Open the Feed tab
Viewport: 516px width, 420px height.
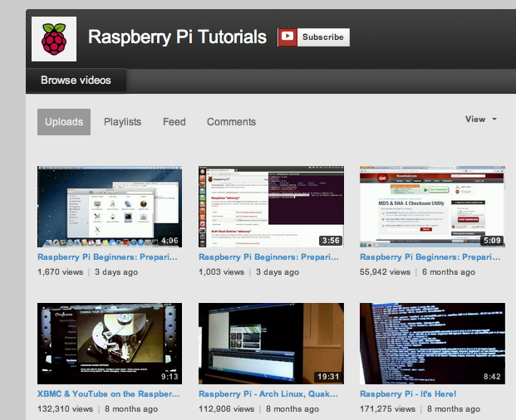coord(174,122)
